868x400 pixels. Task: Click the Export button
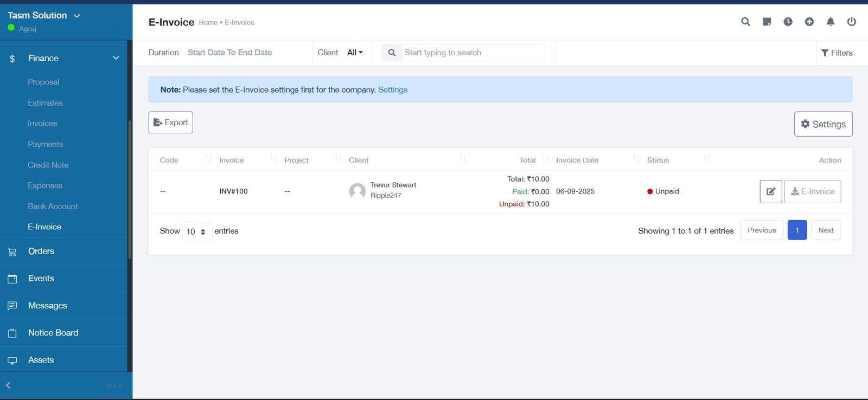tap(171, 122)
